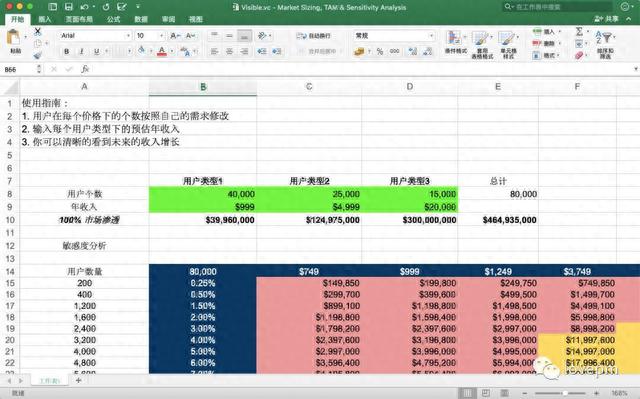This screenshot has height=399, width=640.
Task: Click the red font color swatch
Action: pyautogui.click(x=162, y=51)
